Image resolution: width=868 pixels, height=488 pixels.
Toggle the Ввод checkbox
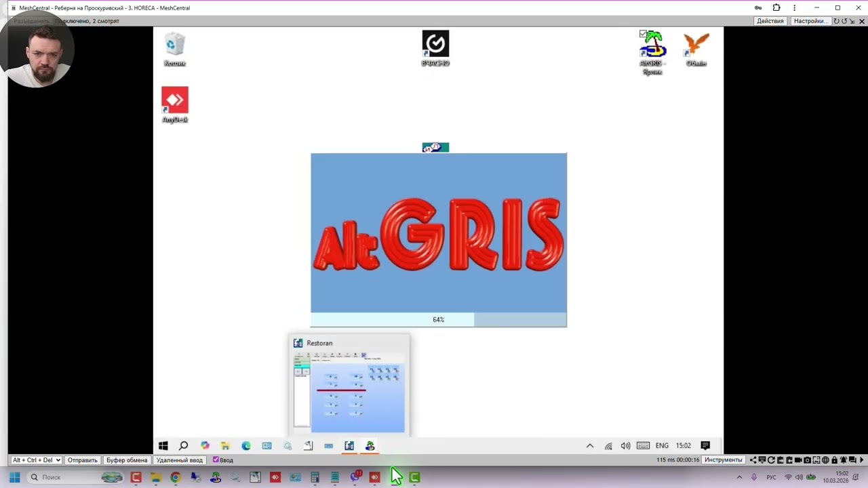coord(216,460)
